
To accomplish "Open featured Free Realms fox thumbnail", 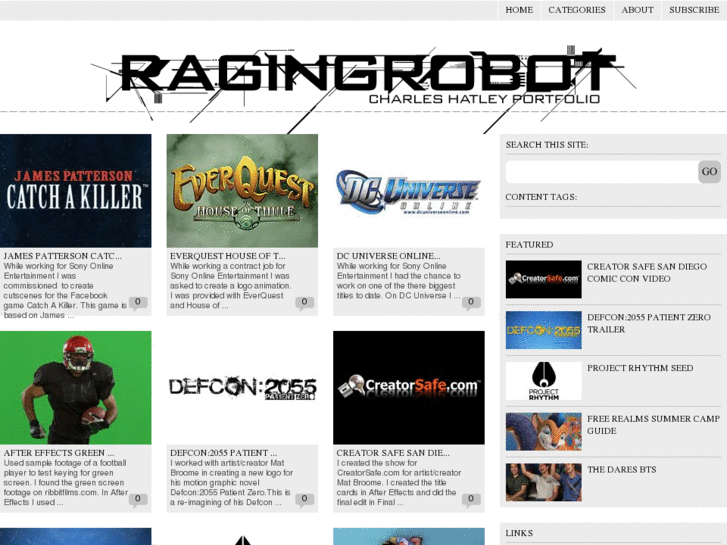I will 543,431.
